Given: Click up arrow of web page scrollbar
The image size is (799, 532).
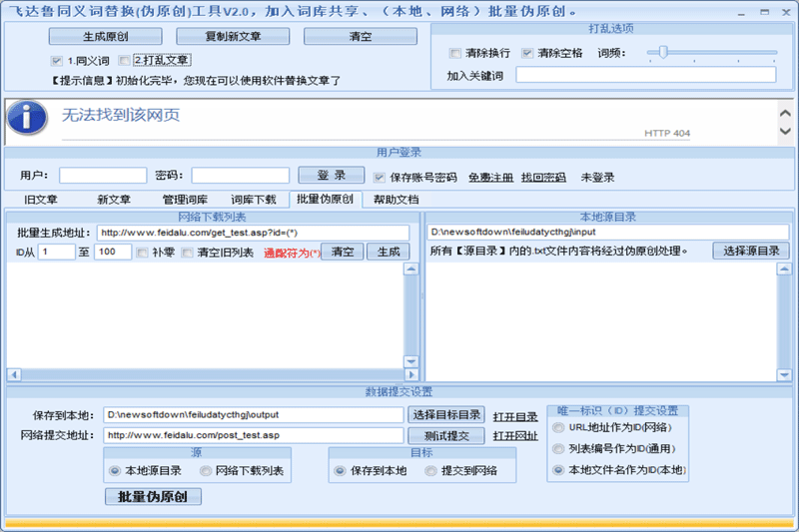Looking at the screenshot, I should click(x=785, y=113).
